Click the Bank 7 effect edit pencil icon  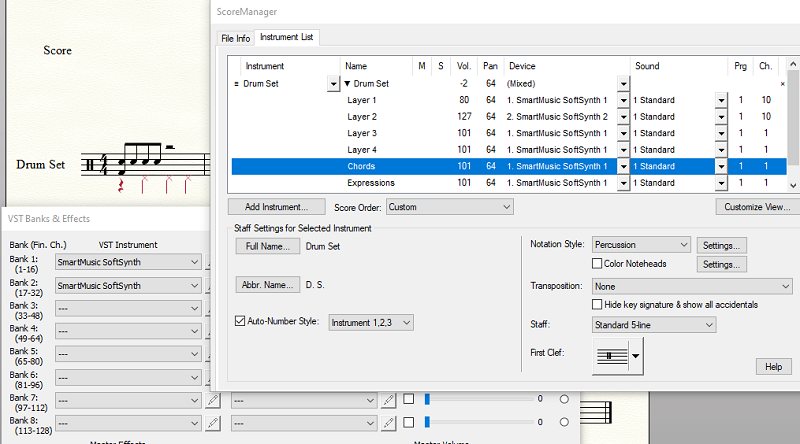click(390, 399)
